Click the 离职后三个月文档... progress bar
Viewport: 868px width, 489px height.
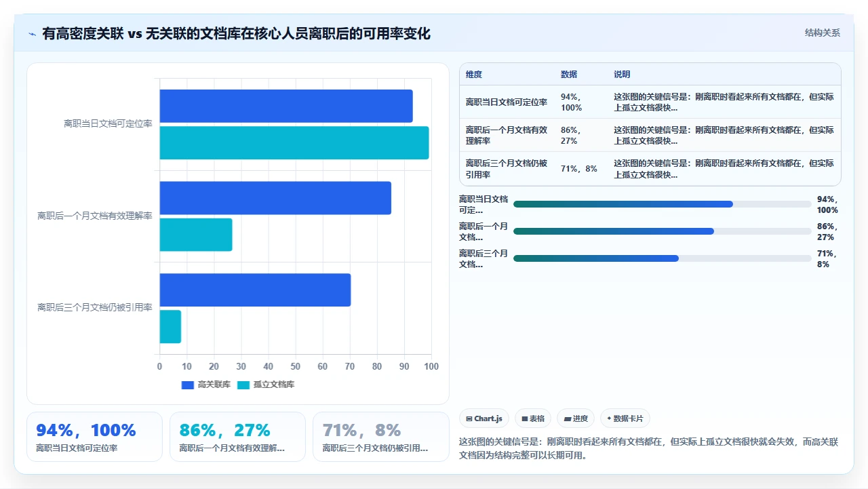coord(663,258)
